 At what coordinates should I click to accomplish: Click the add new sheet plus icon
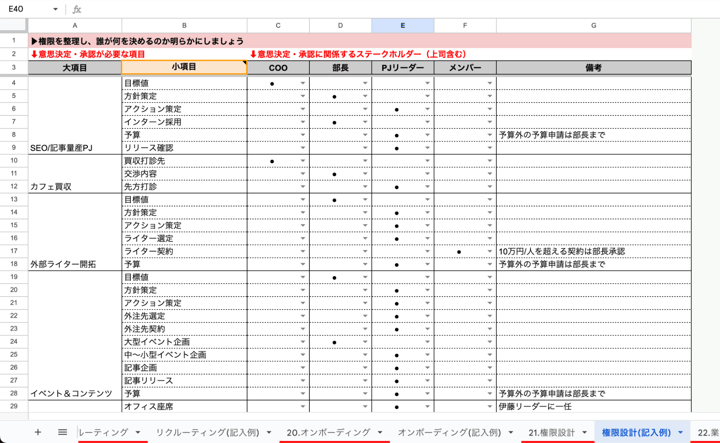click(x=38, y=432)
